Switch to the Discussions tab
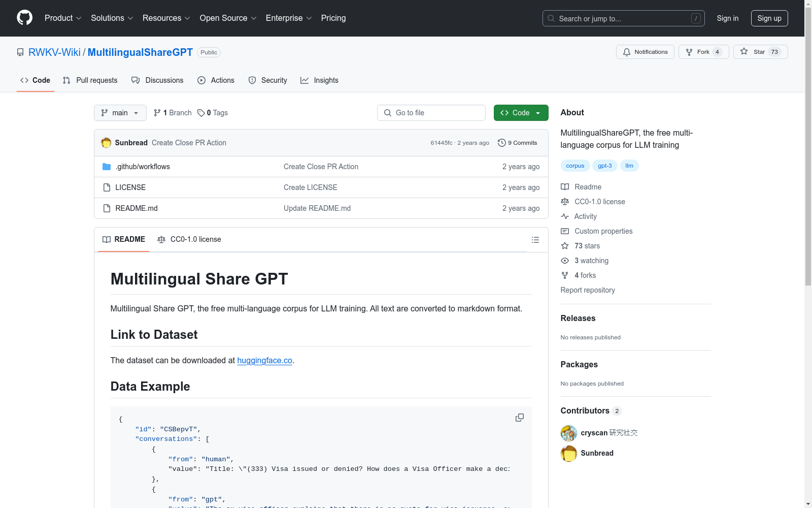Screen dimensions: 812x508 click(x=157, y=80)
